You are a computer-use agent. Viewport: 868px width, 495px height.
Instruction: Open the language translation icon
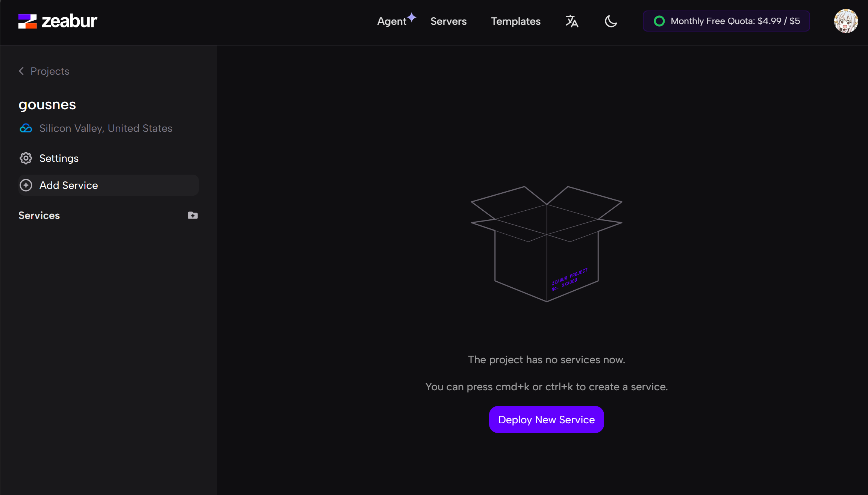572,21
